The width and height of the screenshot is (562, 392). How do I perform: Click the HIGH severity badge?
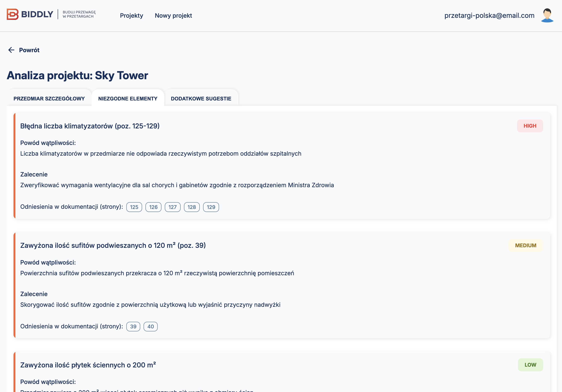(x=530, y=126)
